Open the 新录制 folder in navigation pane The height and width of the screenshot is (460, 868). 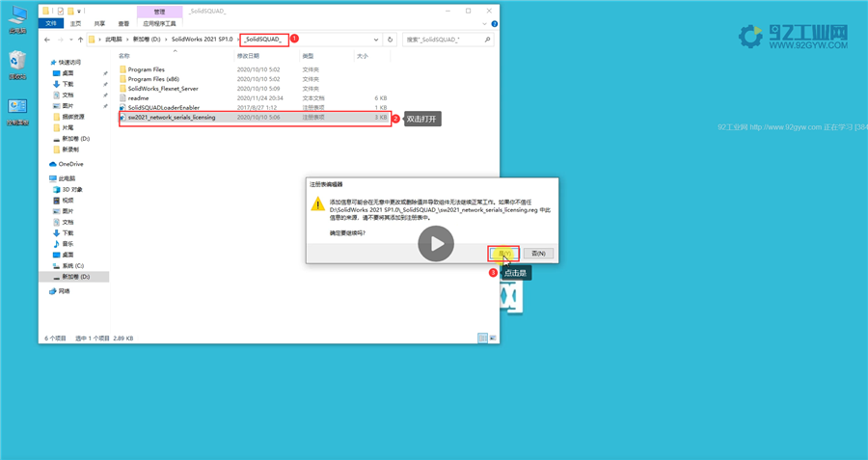(70, 149)
